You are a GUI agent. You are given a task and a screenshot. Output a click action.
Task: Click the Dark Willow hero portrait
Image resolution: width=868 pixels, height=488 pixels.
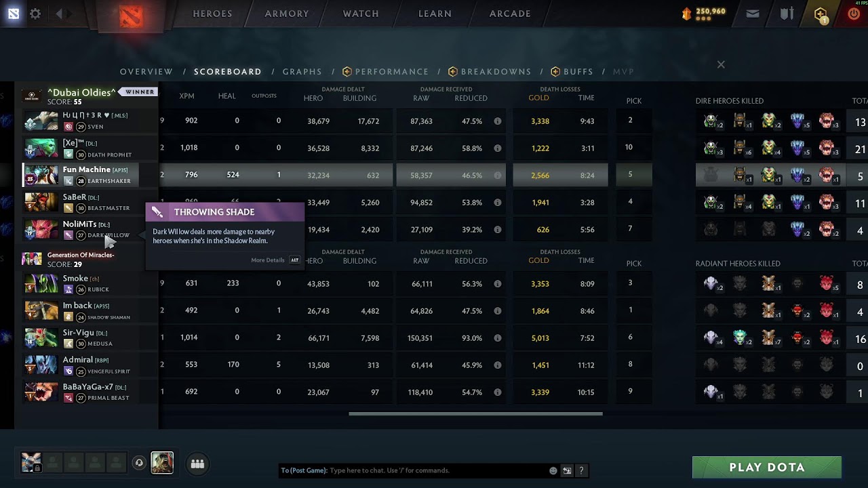pyautogui.click(x=41, y=229)
